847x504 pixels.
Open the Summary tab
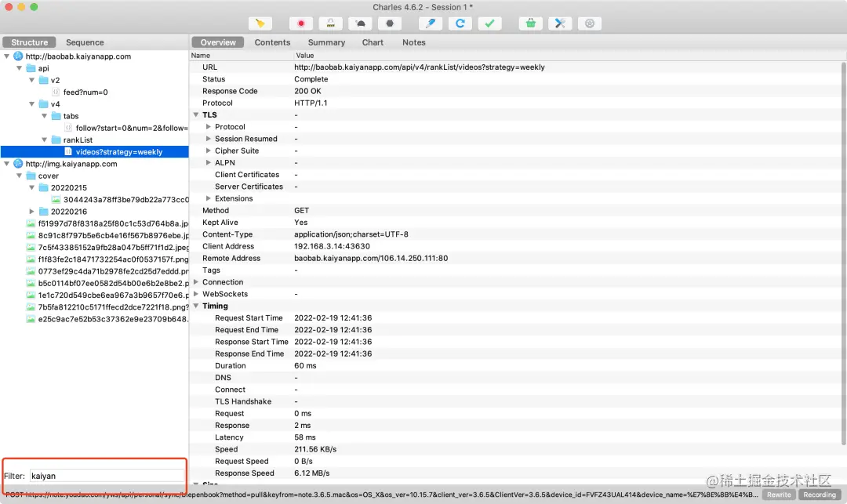[326, 42]
